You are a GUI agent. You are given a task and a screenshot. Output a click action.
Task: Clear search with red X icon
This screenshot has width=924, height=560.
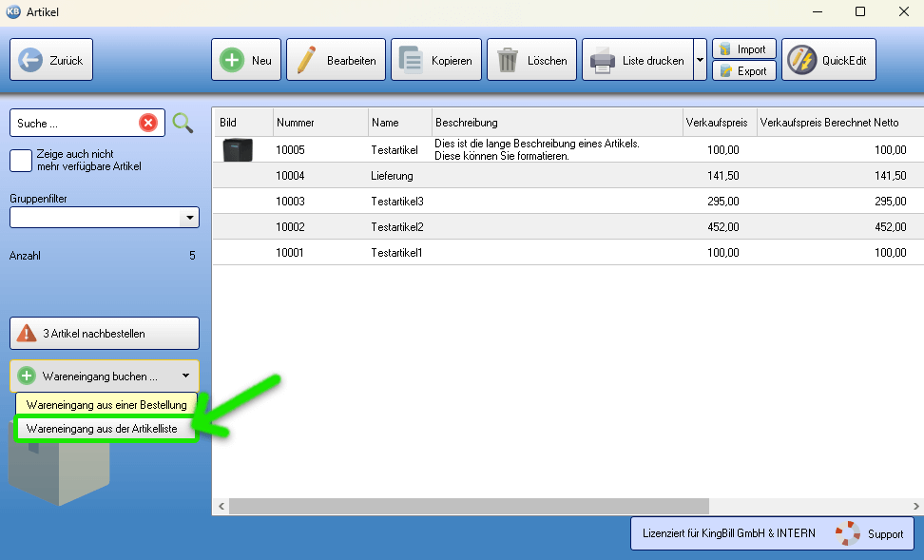[x=148, y=123]
